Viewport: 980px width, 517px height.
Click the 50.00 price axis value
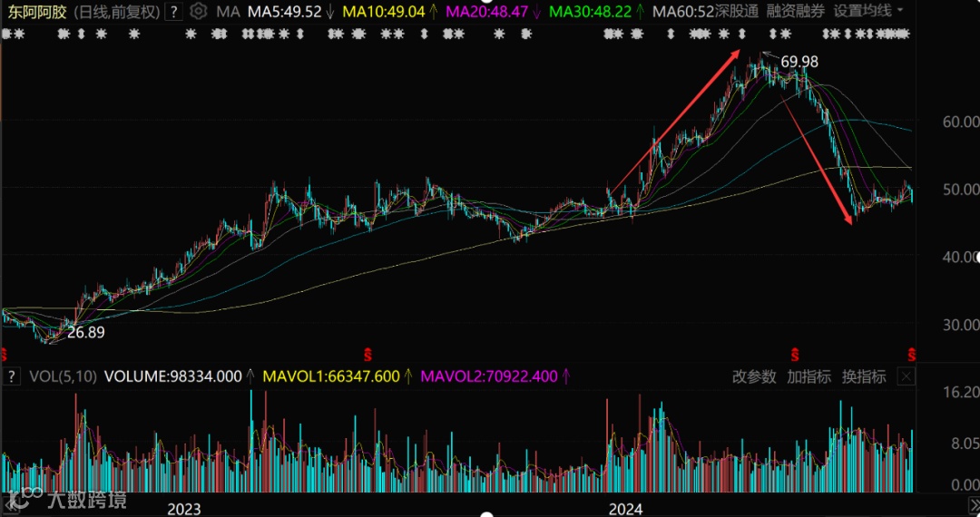tap(961, 190)
